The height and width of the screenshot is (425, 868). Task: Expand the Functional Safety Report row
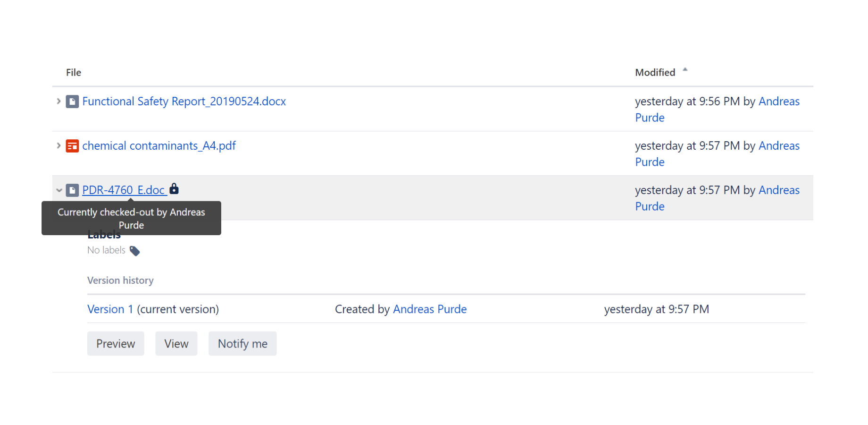coord(58,102)
